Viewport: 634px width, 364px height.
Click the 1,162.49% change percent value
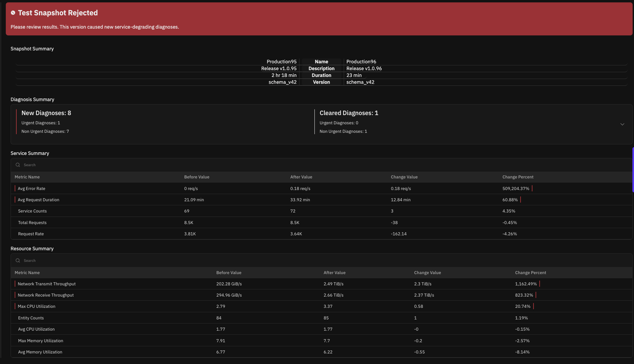[526, 284]
